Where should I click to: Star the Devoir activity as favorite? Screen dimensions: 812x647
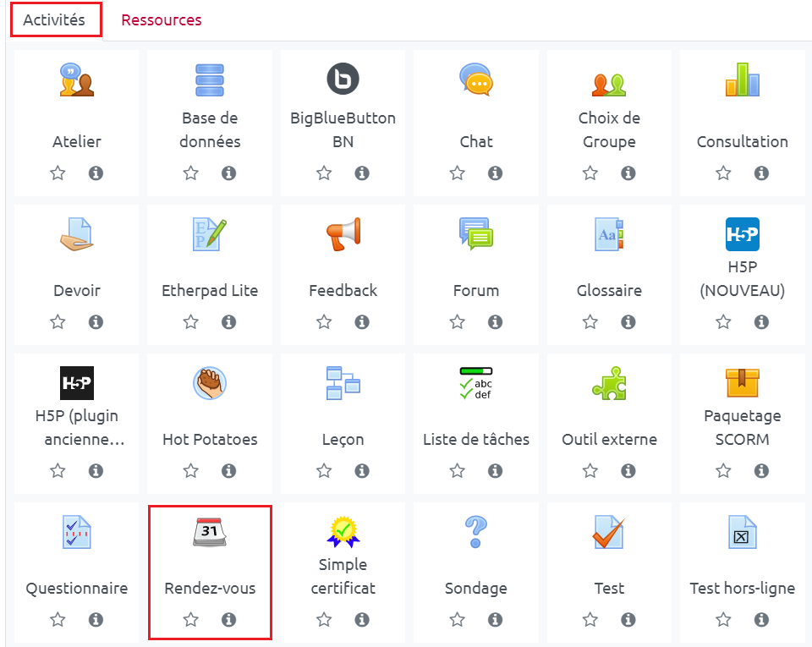pos(58,322)
